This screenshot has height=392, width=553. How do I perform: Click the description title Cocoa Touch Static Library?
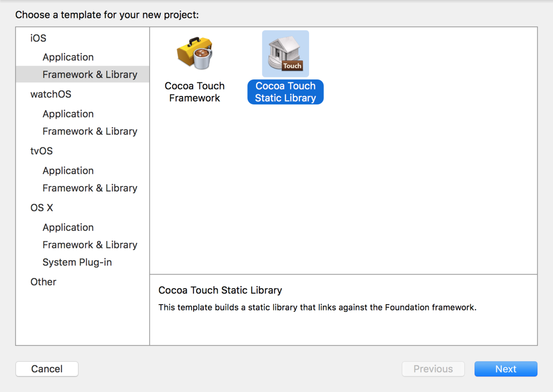pos(220,290)
